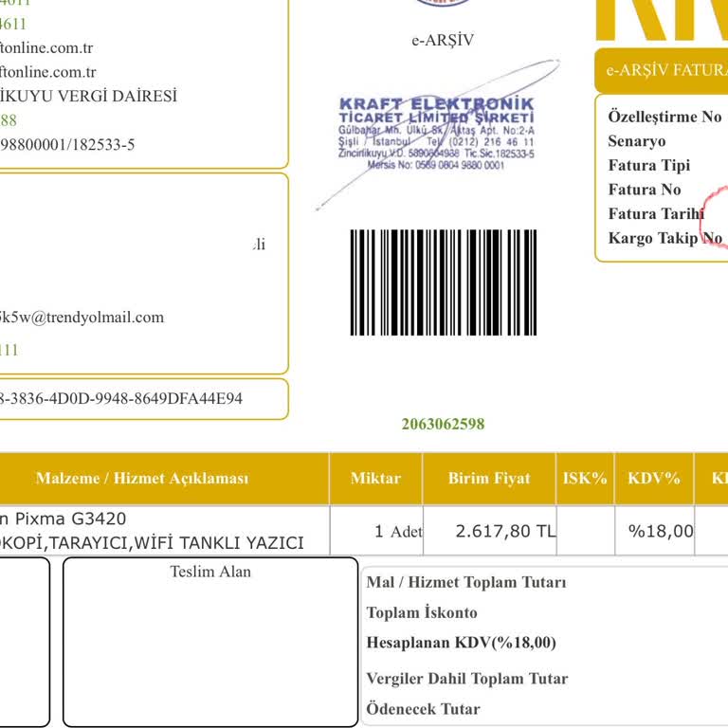Click the Gülbahar Mh. address in stamp
Screen dimensions: 728x728
(436, 130)
